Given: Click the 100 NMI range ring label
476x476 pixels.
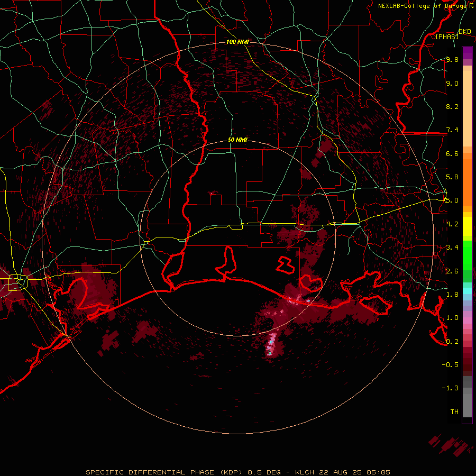Looking at the screenshot, I should pos(237,42).
